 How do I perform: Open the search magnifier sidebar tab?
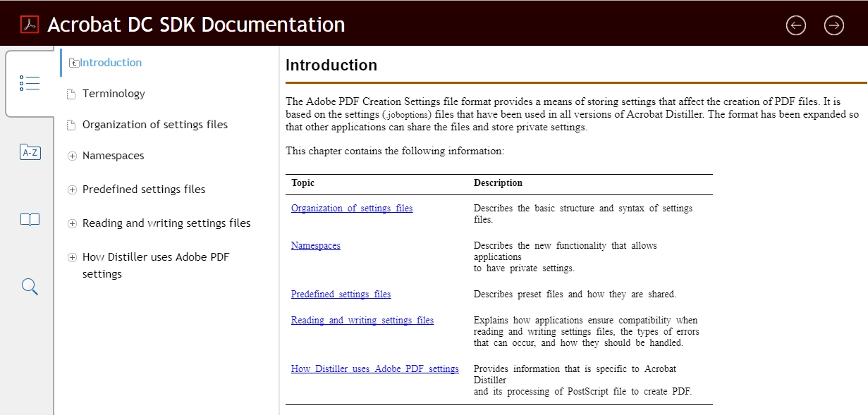(30, 287)
